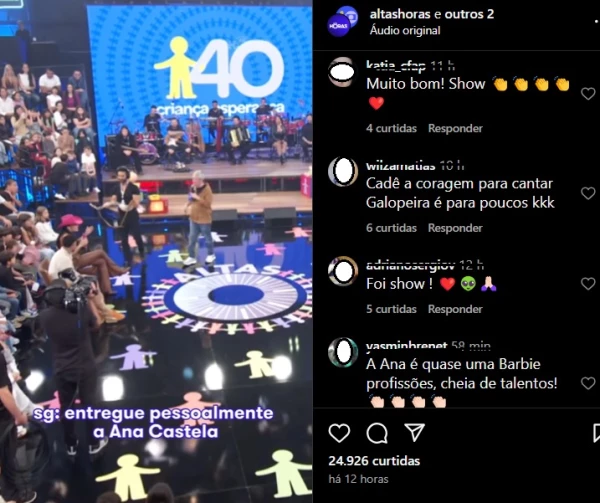Open the "Áudio original" audio link
This screenshot has width=600, height=503.
(405, 30)
